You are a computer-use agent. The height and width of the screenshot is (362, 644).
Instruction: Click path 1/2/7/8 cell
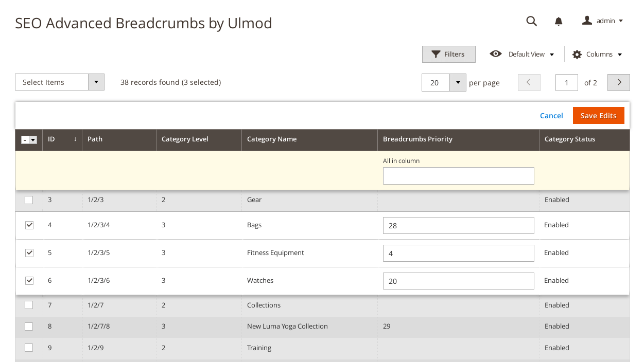click(119, 326)
